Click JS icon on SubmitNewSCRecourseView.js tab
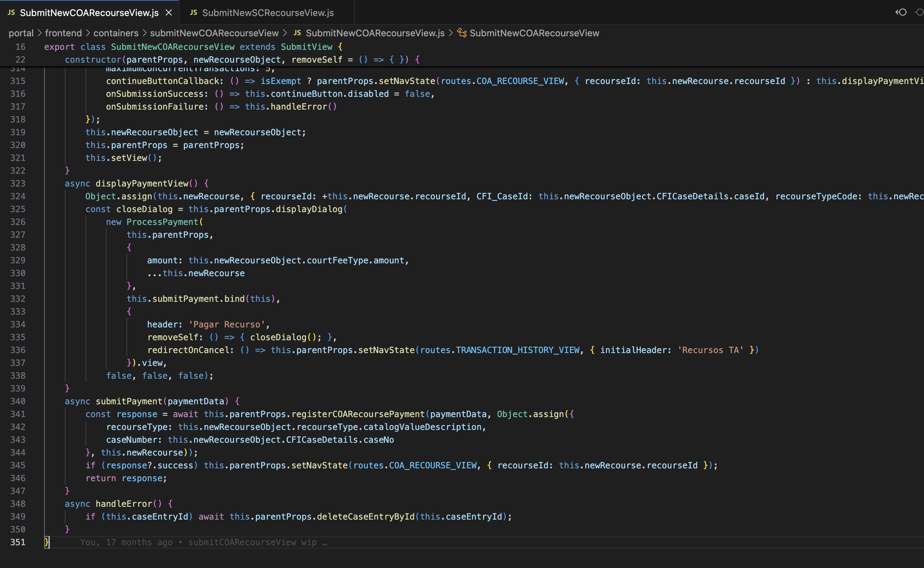The image size is (924, 568). 193,13
